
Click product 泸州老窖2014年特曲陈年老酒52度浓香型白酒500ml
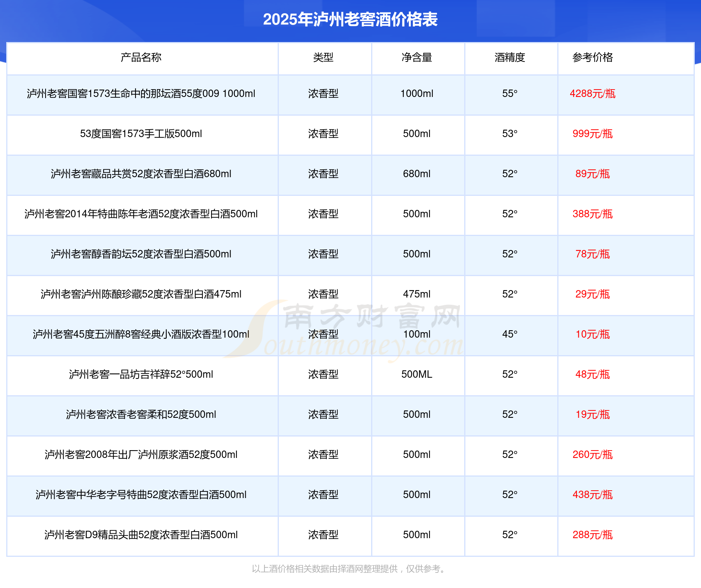pyautogui.click(x=141, y=214)
